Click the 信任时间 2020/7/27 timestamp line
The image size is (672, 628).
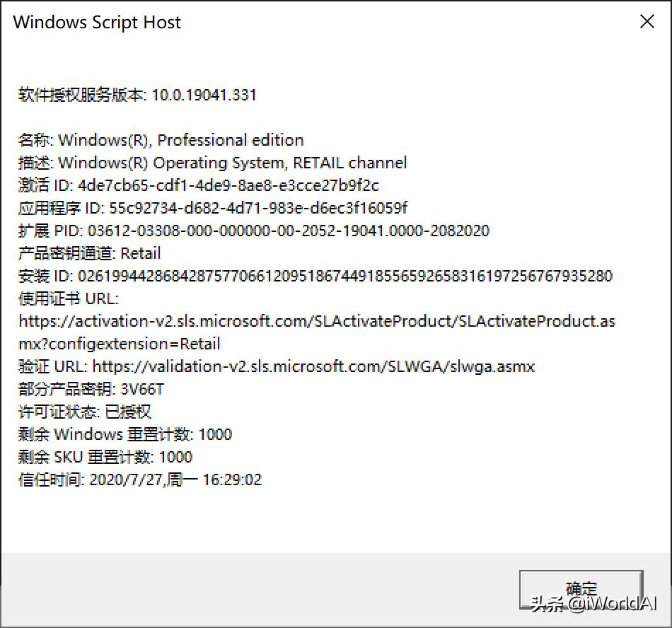140,480
